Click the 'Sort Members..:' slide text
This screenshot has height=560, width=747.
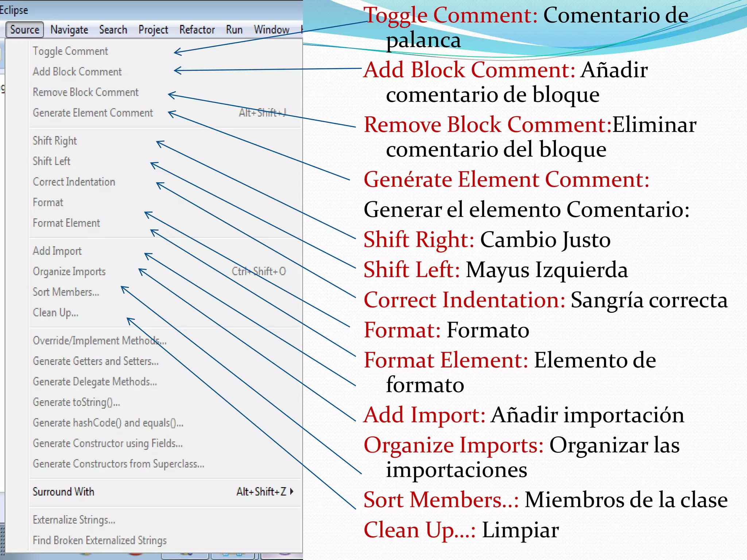[441, 500]
